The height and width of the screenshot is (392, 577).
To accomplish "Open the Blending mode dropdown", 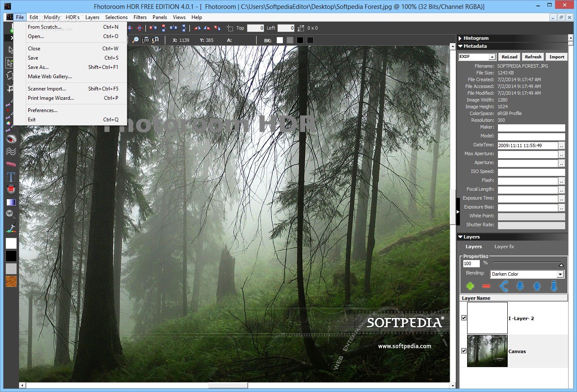I will click(560, 274).
